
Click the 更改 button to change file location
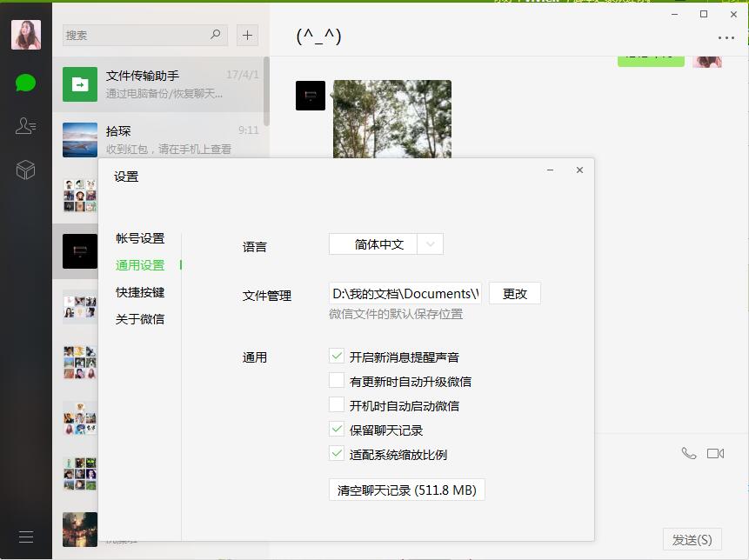(x=515, y=293)
